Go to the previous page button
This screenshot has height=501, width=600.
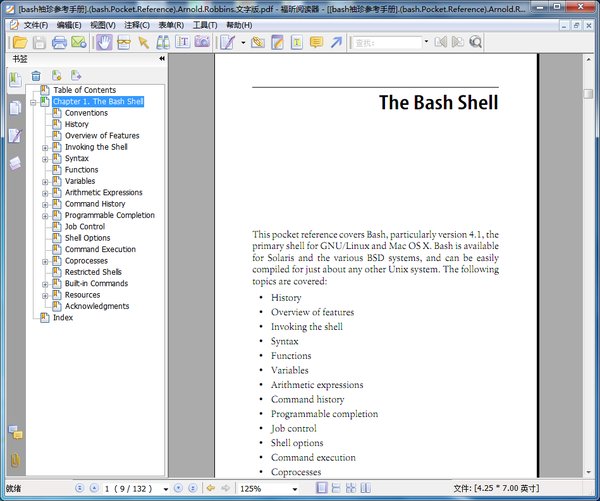point(94,488)
